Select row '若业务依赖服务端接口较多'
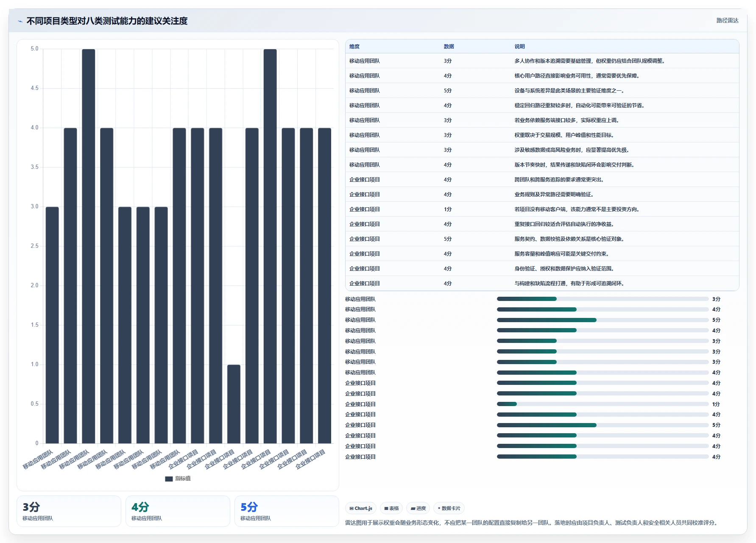This screenshot has height=543, width=756. point(542,120)
